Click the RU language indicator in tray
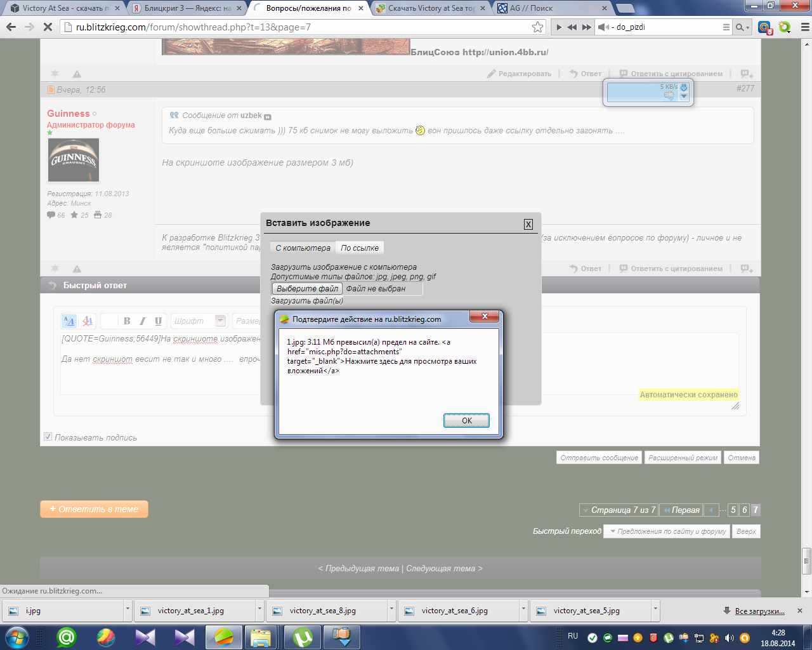This screenshot has height=650, width=812. (x=573, y=636)
